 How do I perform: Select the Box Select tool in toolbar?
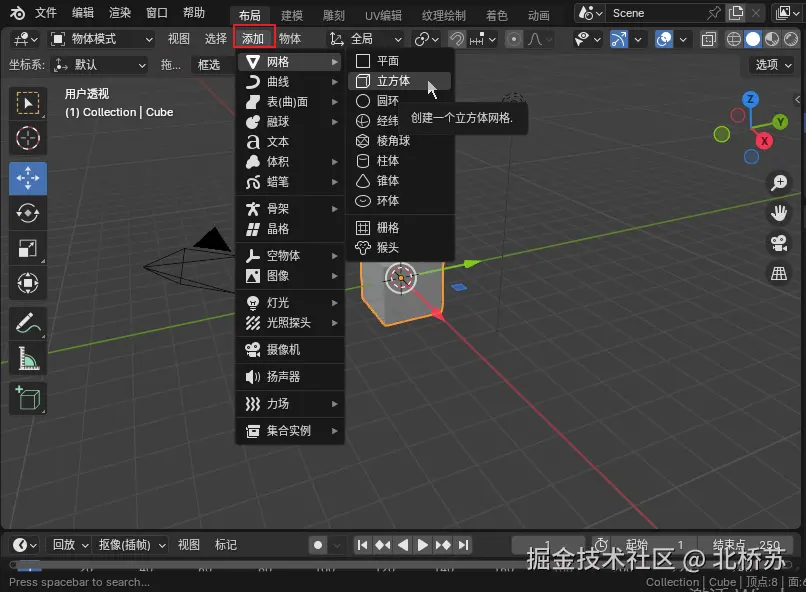28,103
